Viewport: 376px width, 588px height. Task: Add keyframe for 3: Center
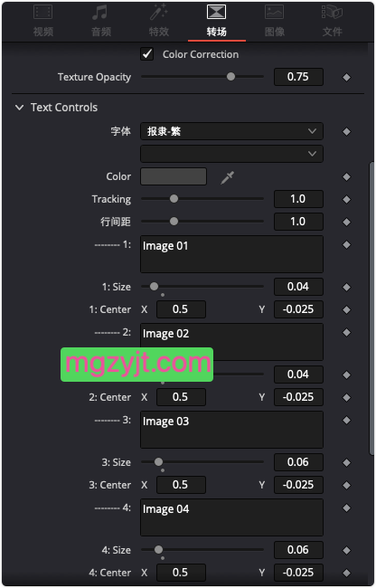[347, 485]
